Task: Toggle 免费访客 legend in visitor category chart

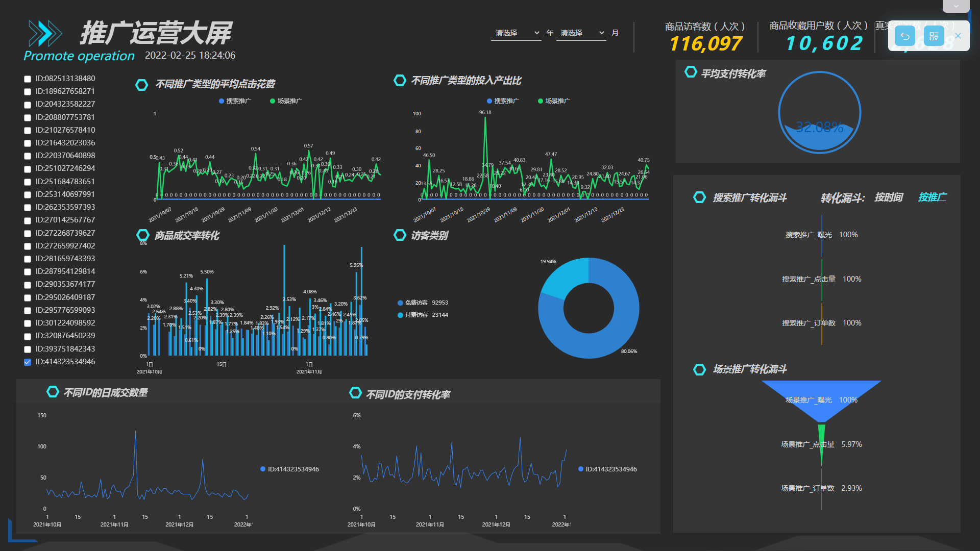Action: point(423,303)
